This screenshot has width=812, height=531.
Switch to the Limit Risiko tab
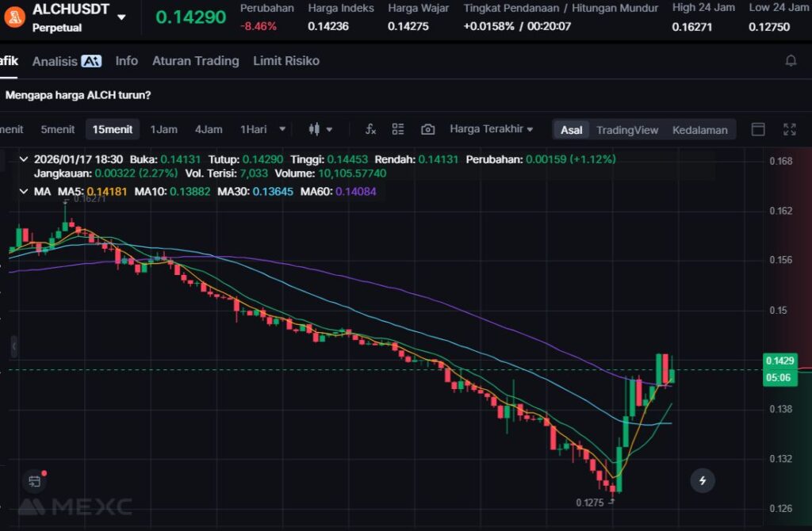tap(285, 61)
